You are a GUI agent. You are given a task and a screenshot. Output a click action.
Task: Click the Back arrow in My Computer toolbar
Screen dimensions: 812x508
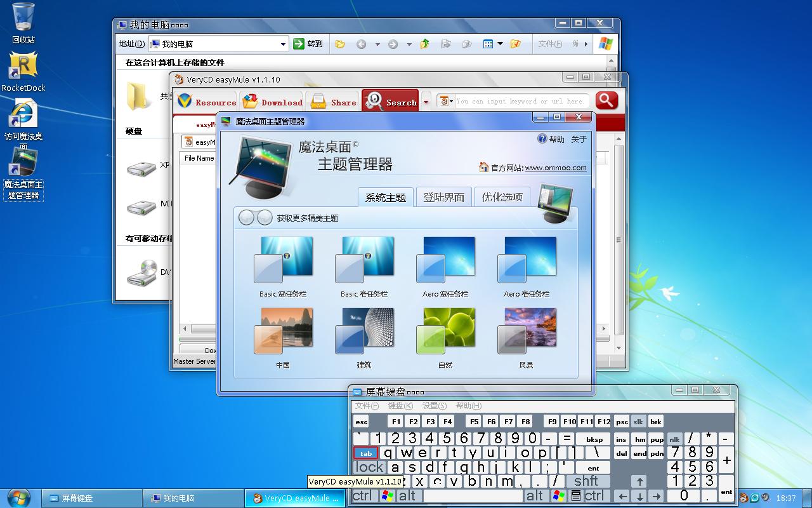[x=361, y=44]
